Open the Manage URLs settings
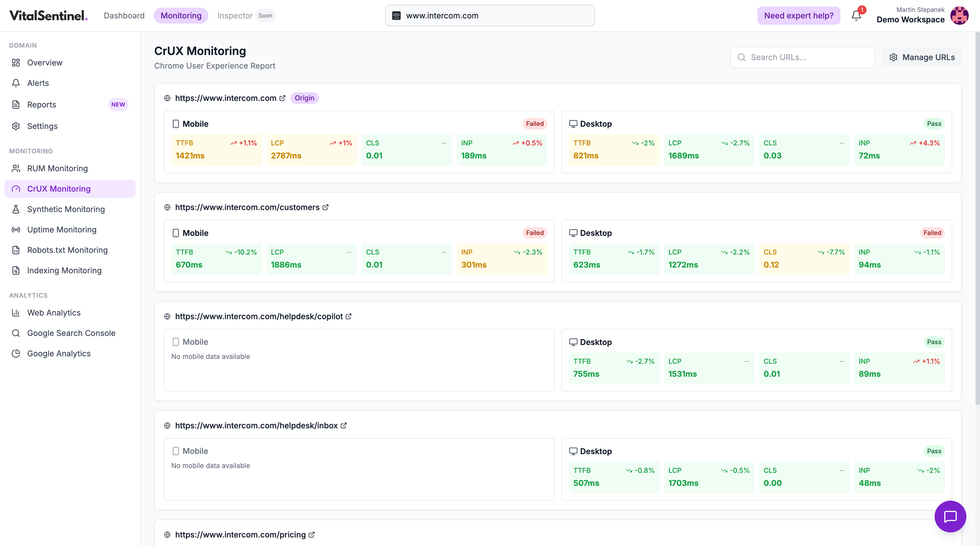Image resolution: width=980 pixels, height=546 pixels. (x=922, y=57)
